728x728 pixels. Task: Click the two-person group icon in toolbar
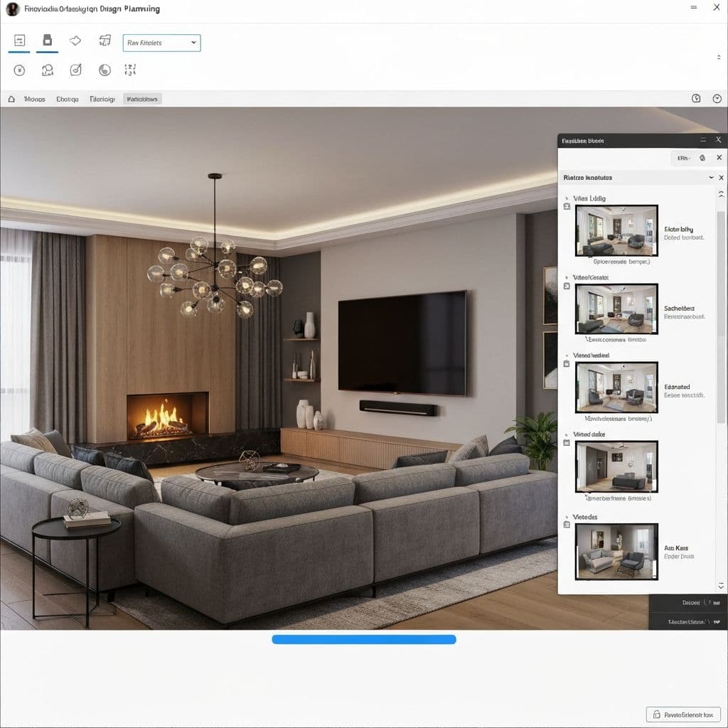[x=48, y=70]
